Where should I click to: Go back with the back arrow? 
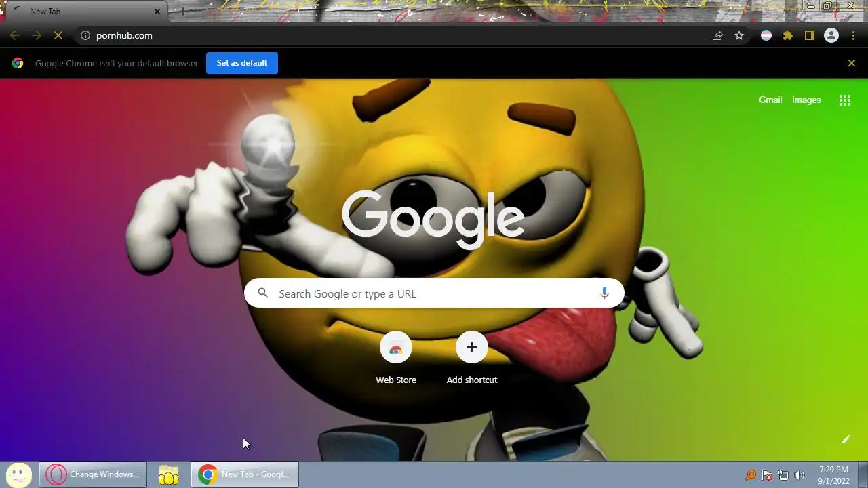coord(15,35)
